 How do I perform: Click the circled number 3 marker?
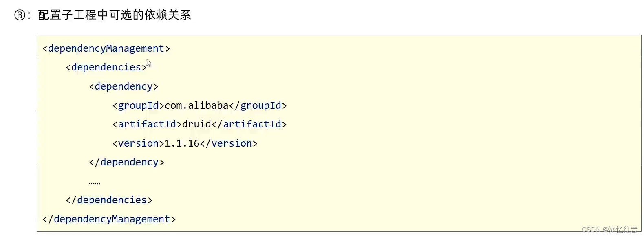(x=20, y=15)
